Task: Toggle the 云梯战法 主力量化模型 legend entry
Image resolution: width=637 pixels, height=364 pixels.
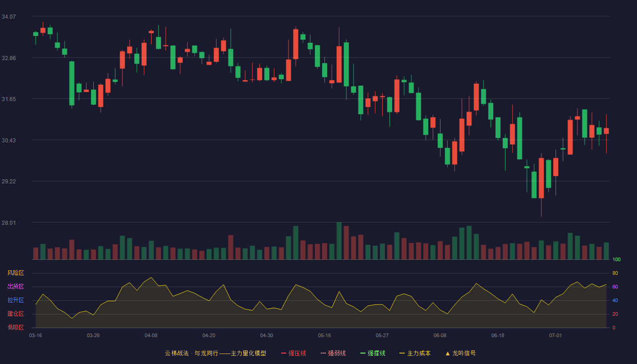Action: [216, 353]
